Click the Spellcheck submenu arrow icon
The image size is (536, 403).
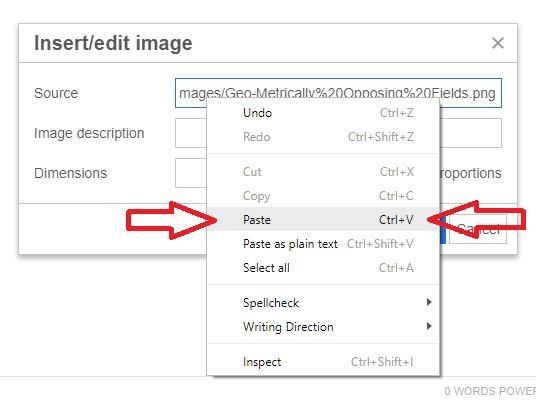click(429, 302)
